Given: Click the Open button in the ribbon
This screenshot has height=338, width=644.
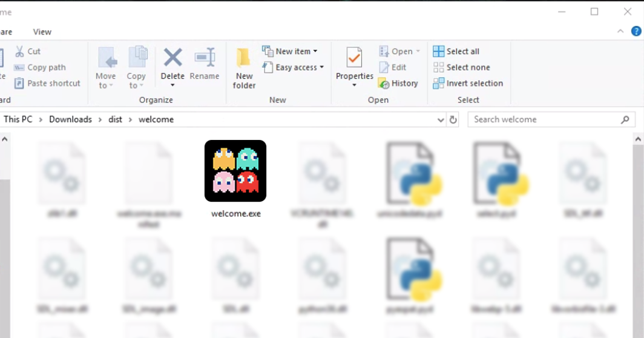Looking at the screenshot, I should (x=396, y=51).
